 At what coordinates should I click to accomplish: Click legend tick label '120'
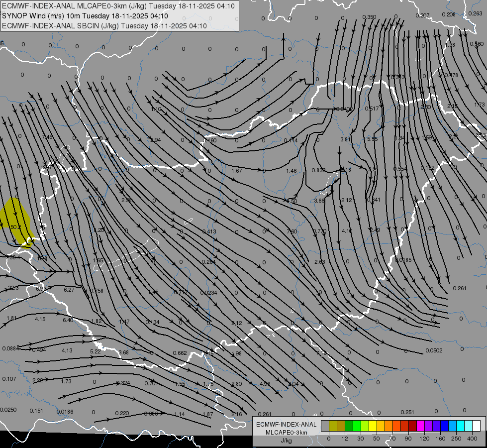click(425, 439)
